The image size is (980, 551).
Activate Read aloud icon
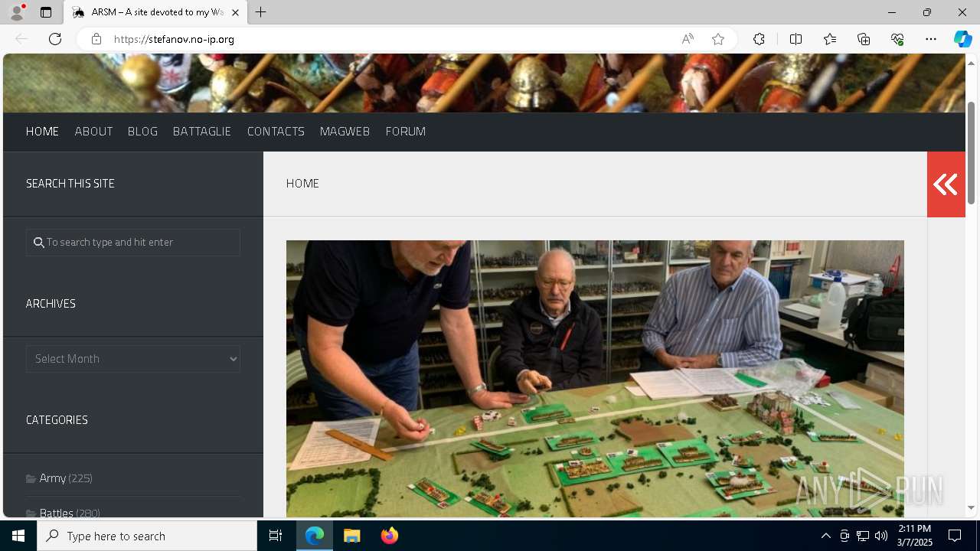tap(688, 39)
